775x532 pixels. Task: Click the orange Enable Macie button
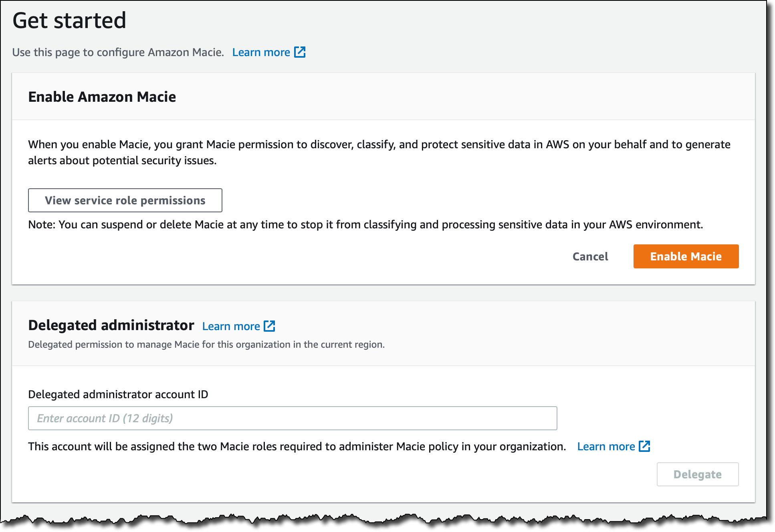pyautogui.click(x=686, y=256)
